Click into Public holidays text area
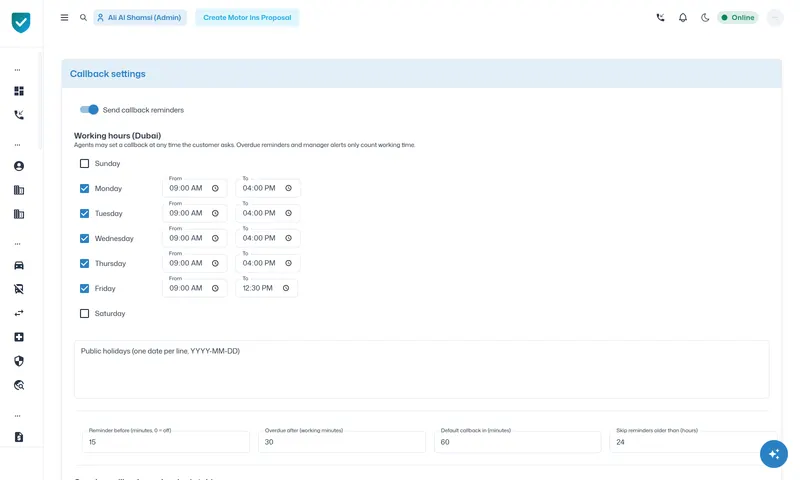 click(421, 369)
